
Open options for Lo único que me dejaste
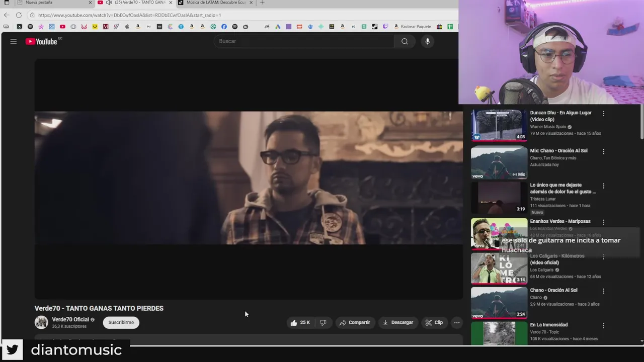tap(603, 186)
